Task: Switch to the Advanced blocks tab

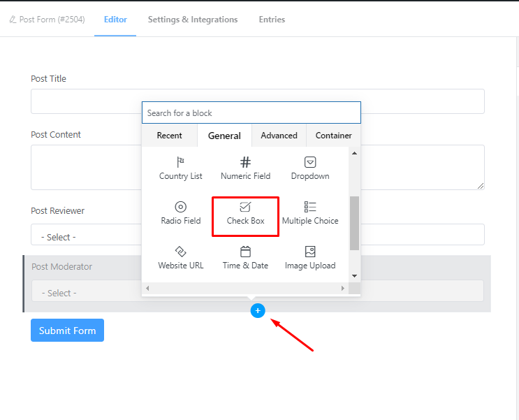Action: [279, 136]
